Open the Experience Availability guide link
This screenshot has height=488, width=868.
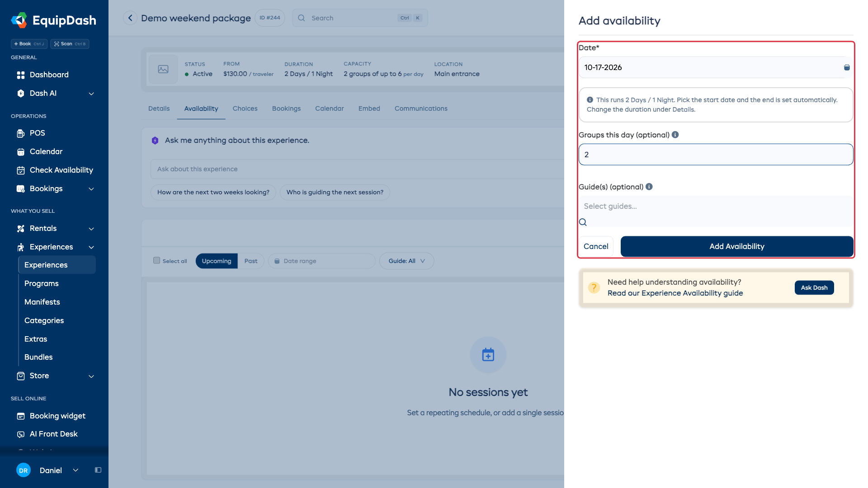(675, 293)
